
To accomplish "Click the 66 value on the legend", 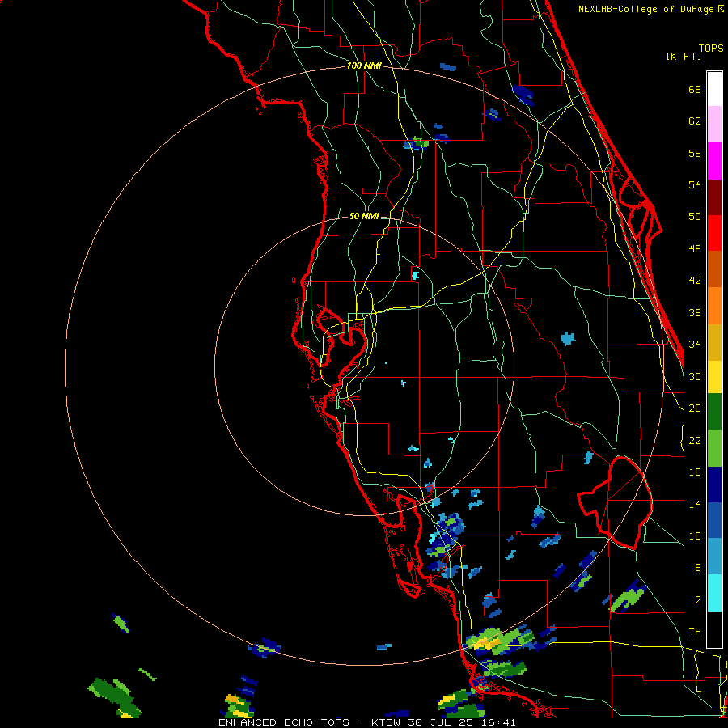I will 695,90.
